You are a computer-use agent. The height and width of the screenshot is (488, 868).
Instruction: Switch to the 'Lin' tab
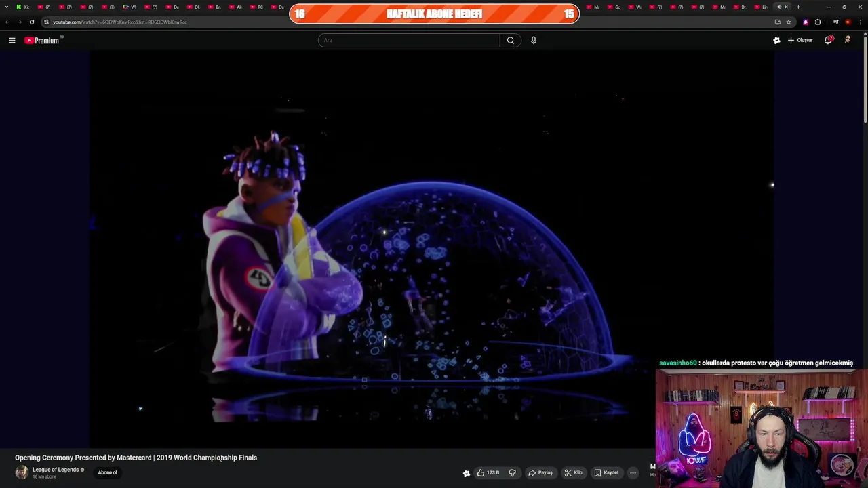[762, 7]
